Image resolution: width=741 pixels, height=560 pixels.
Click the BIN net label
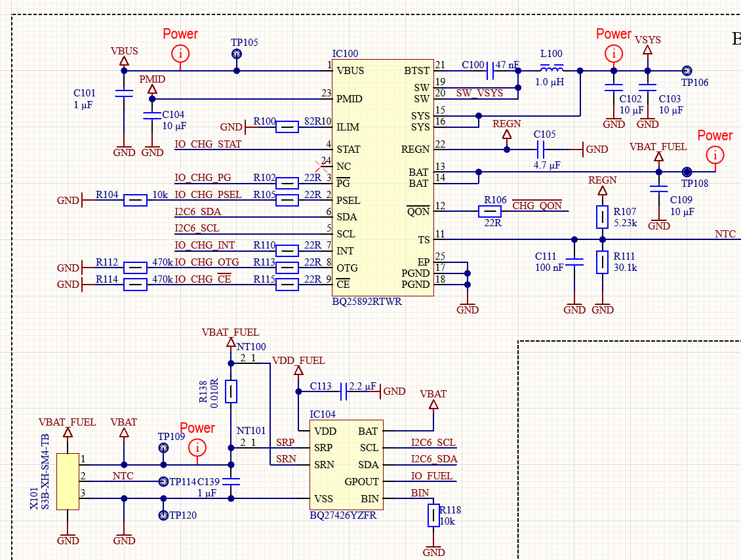pos(420,493)
